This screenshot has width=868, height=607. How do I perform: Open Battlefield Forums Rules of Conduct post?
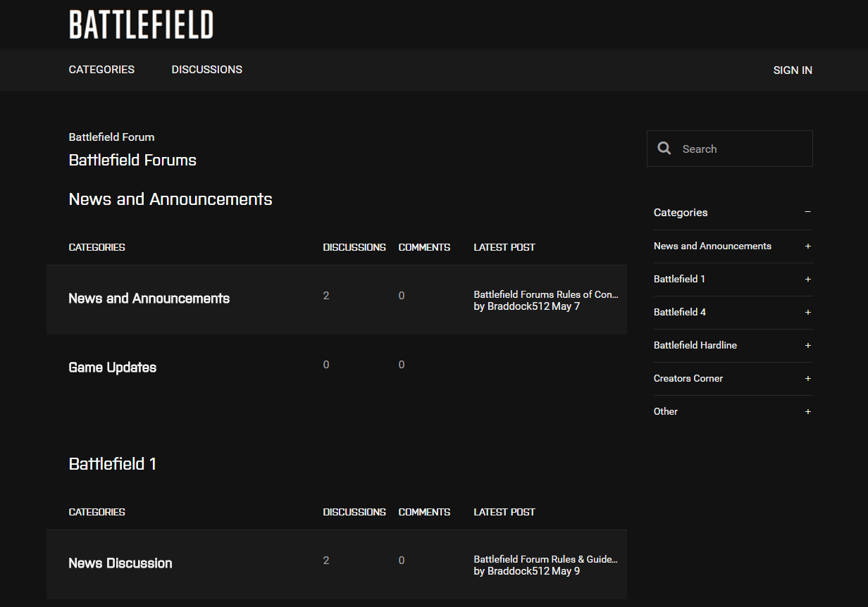pyautogui.click(x=545, y=294)
